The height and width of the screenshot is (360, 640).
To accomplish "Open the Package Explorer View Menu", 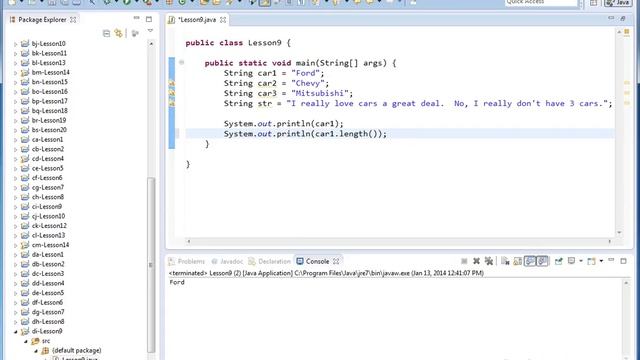I will [x=150, y=31].
